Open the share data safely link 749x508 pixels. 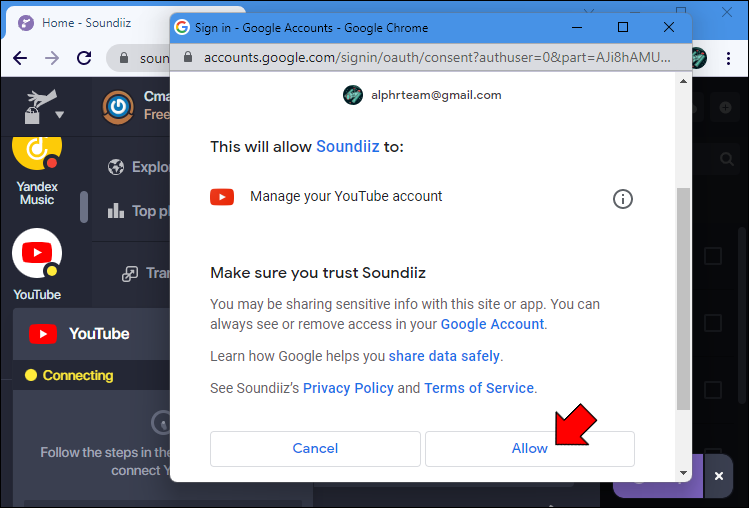point(444,356)
